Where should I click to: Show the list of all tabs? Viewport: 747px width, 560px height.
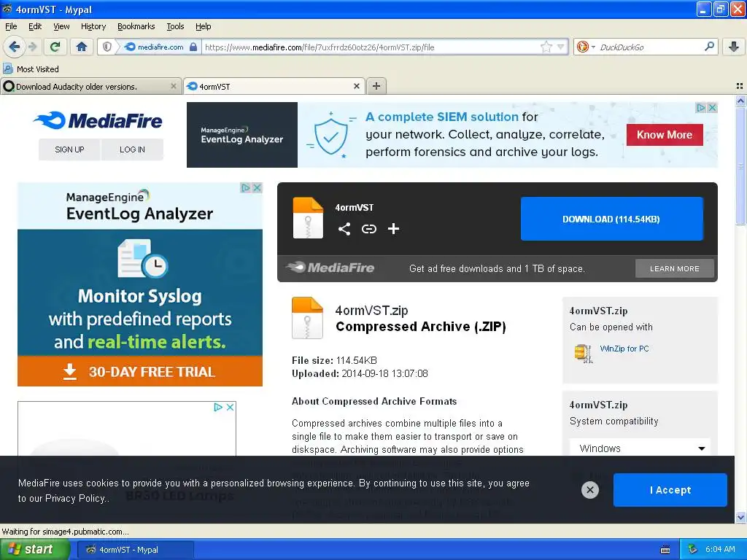(740, 86)
